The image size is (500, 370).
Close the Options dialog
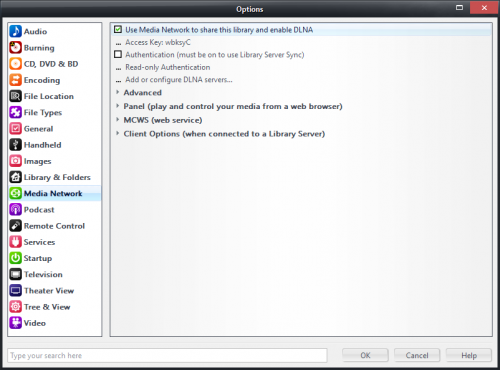tap(484, 7)
